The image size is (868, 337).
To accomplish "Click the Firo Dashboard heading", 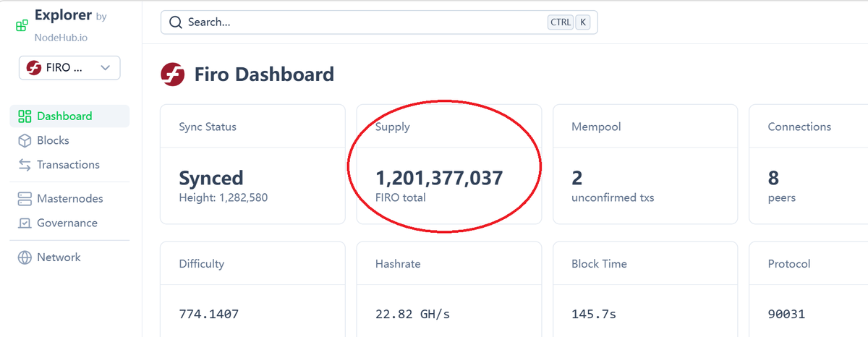I will tap(264, 74).
